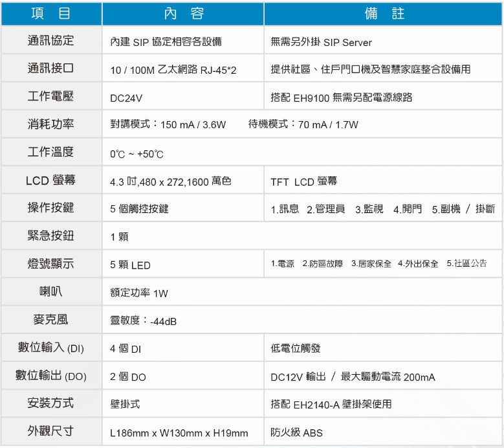Click '5.副機 / 掛斷' in the button list
Screen dimensions: 504x448
[x=463, y=209]
